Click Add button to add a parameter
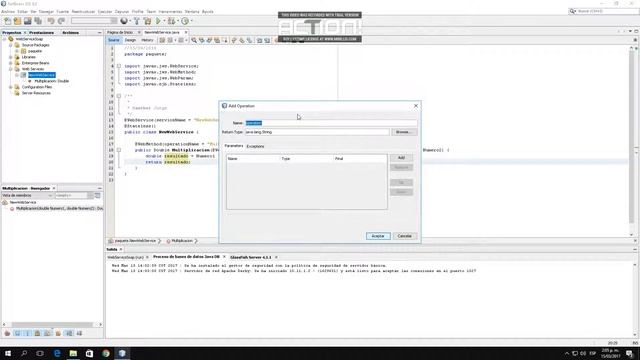Image resolution: width=640 pixels, height=360 pixels. (x=401, y=158)
